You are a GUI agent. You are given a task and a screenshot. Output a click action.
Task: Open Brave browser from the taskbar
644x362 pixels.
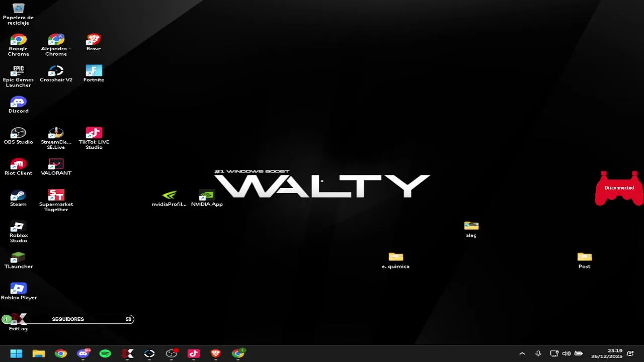[x=216, y=353]
